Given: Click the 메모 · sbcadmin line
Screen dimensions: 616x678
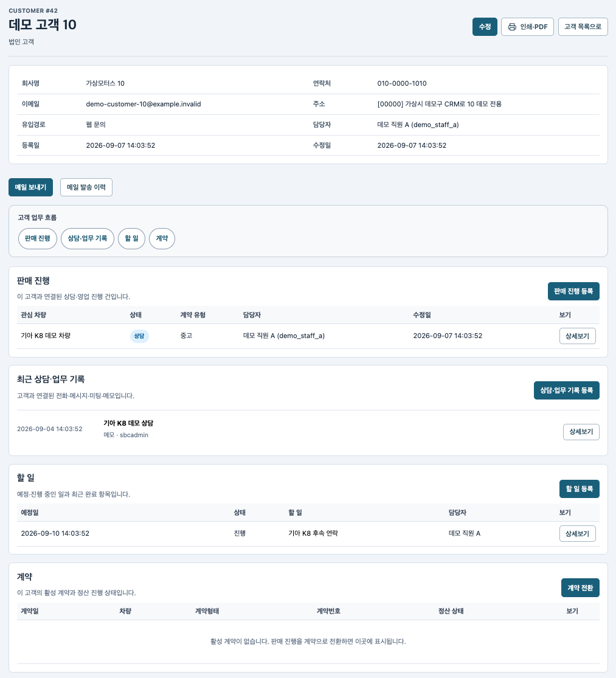Looking at the screenshot, I should (126, 435).
